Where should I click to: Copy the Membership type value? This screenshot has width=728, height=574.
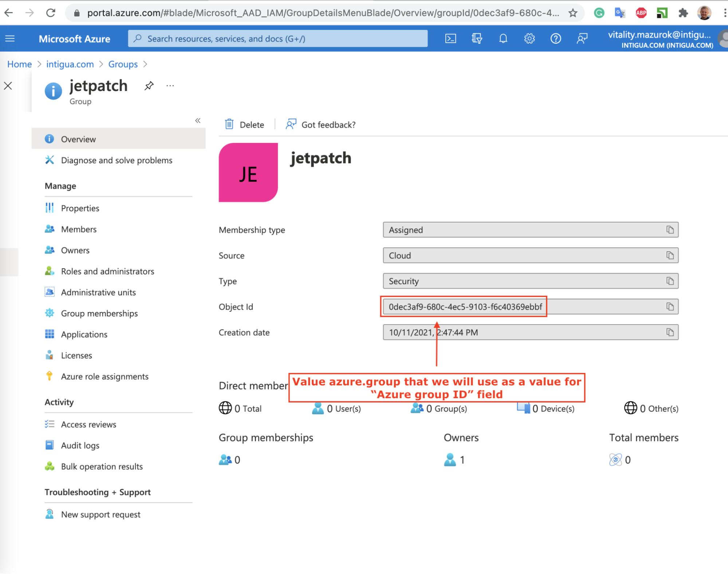coord(670,230)
